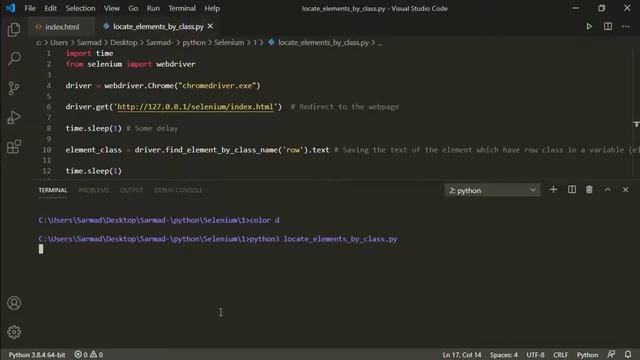
Task: Click 'webdriver' import on line 2
Action: coord(176,64)
